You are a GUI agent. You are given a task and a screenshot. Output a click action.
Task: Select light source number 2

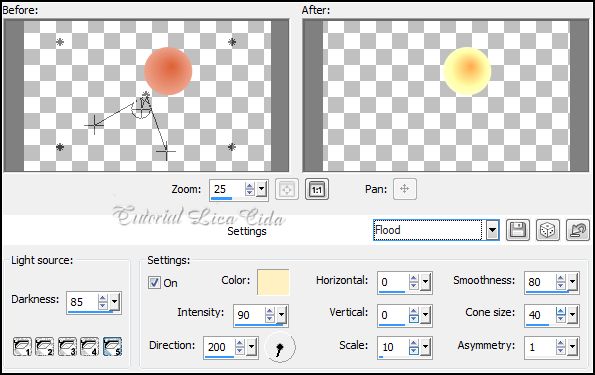[44, 346]
